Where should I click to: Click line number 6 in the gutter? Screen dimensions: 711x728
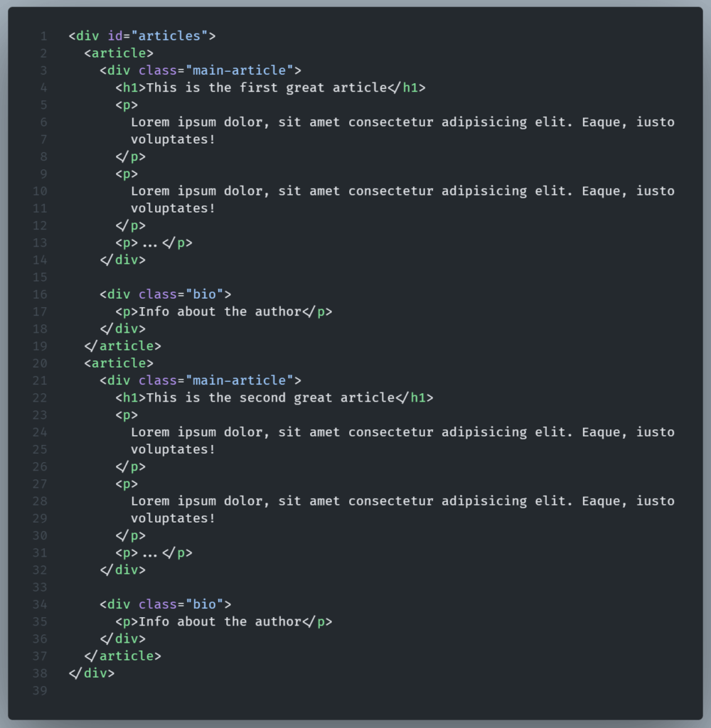43,122
